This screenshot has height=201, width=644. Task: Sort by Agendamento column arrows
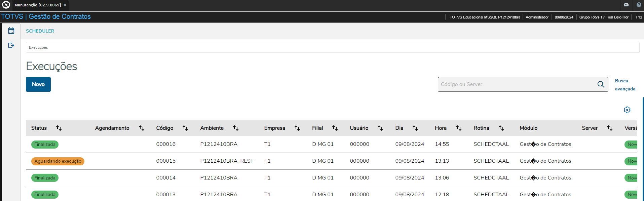[142, 128]
